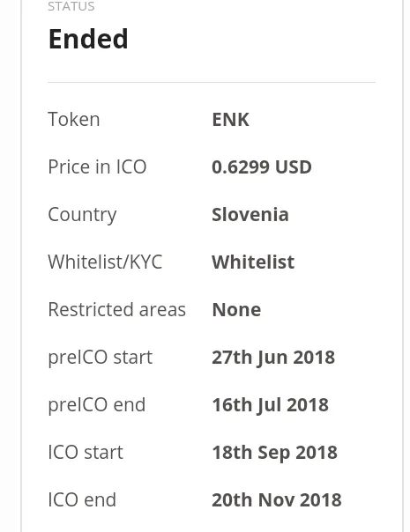The width and height of the screenshot is (410, 532).
Task: Click the Country label
Action: pyautogui.click(x=82, y=215)
